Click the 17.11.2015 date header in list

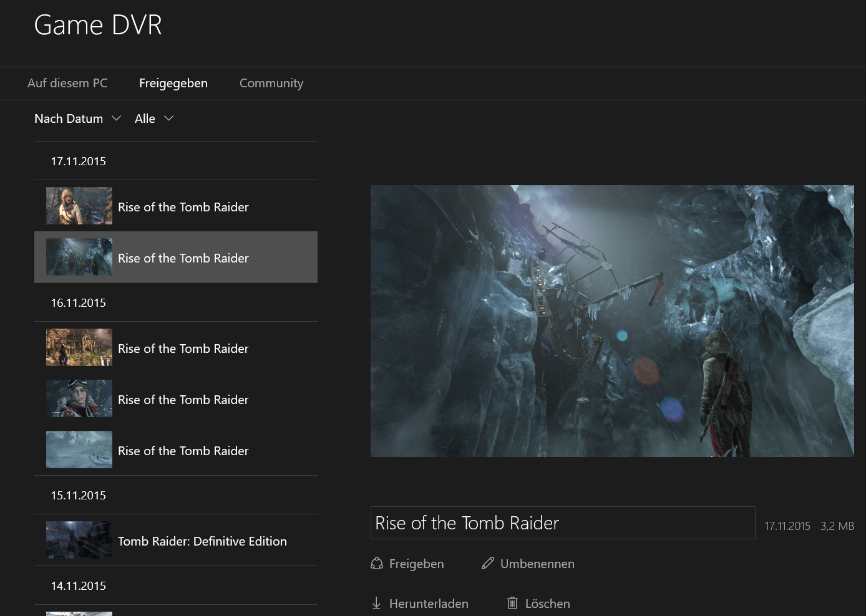point(78,161)
